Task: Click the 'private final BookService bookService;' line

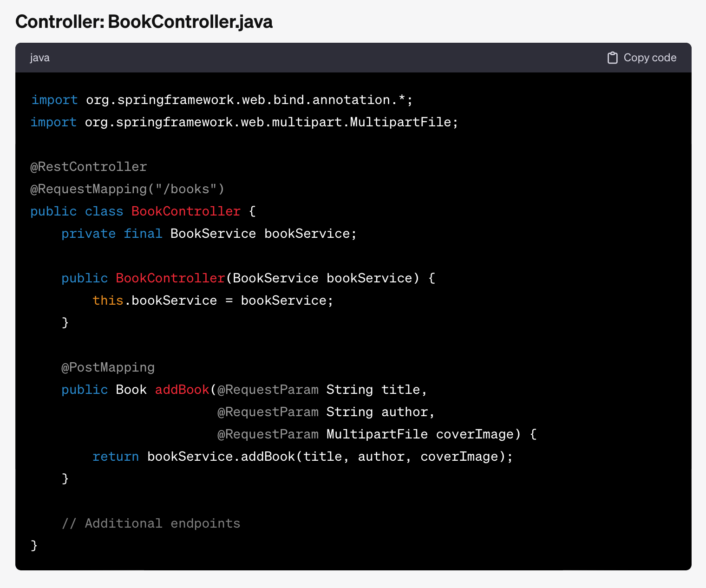Action: 209,234
